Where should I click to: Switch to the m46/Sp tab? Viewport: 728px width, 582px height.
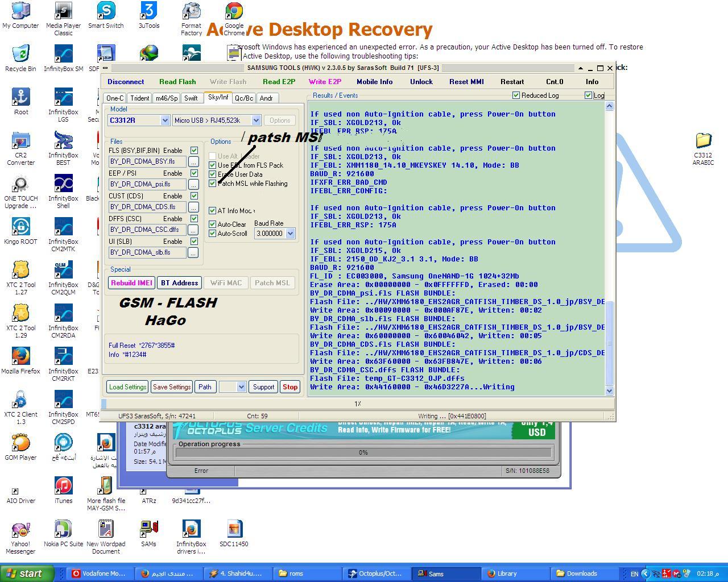pyautogui.click(x=167, y=98)
